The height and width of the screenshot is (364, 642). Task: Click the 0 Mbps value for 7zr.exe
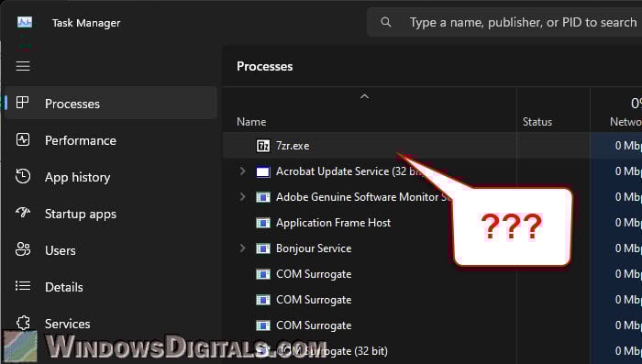(628, 146)
